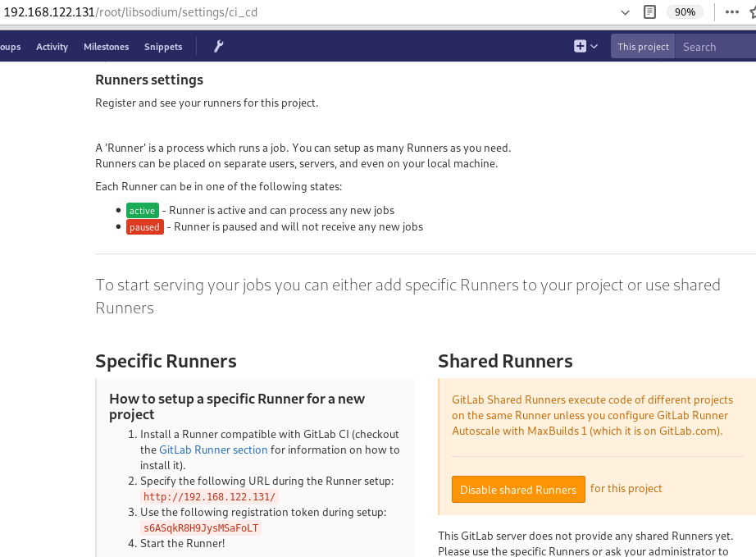Click the plus icon to create new item

[x=580, y=47]
